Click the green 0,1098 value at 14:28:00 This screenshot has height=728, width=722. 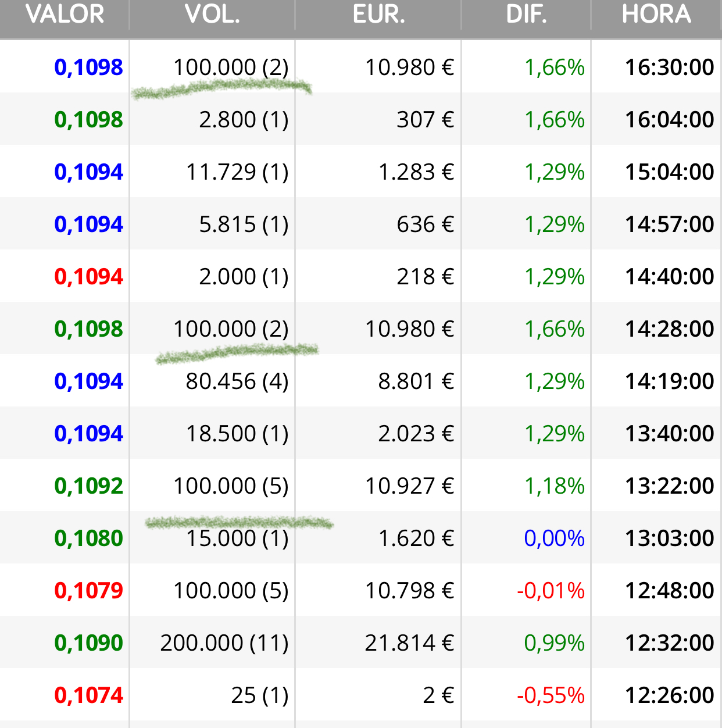[88, 329]
